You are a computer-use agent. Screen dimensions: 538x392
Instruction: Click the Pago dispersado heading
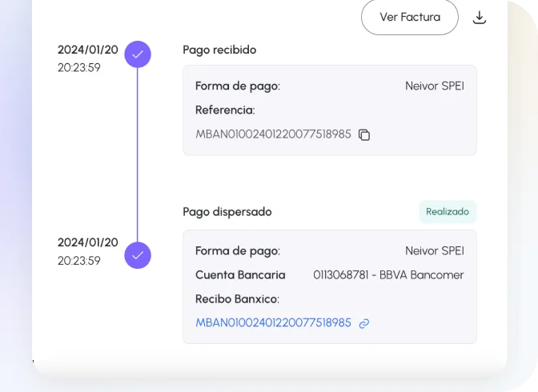tap(227, 212)
